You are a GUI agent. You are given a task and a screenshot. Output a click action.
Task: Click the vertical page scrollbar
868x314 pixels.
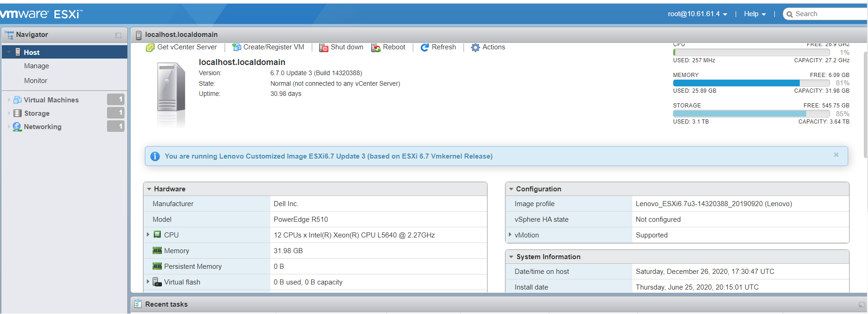[x=865, y=104]
